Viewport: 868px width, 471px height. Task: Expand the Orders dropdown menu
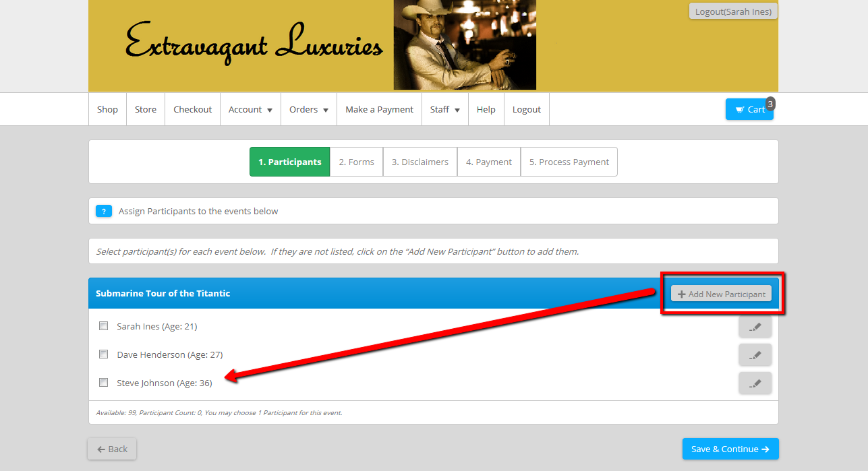309,109
